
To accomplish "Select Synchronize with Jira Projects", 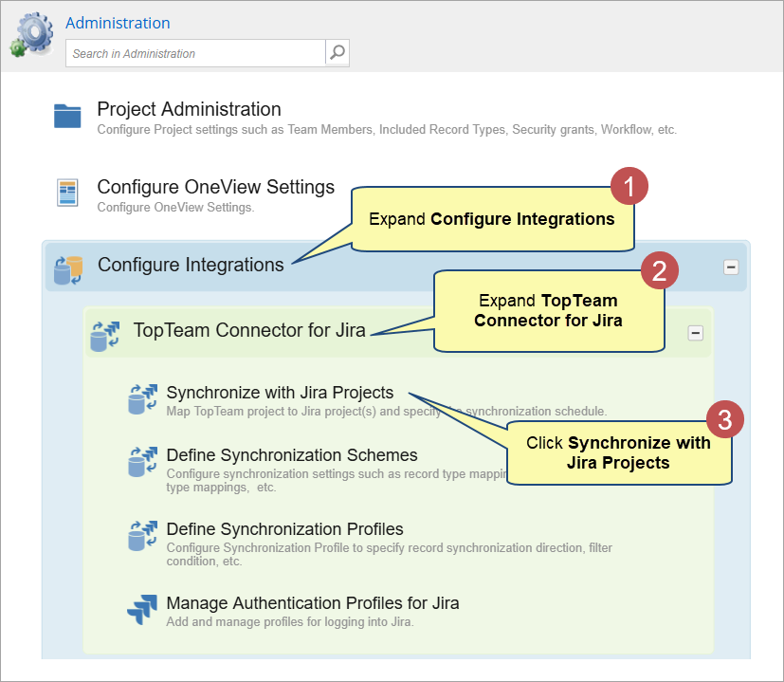I will click(280, 393).
